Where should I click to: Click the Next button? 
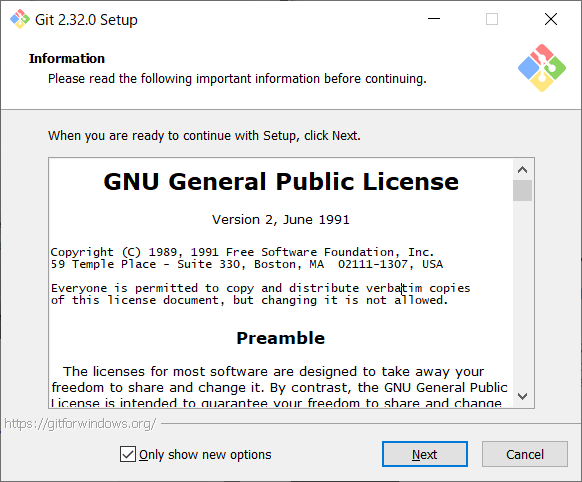(425, 454)
